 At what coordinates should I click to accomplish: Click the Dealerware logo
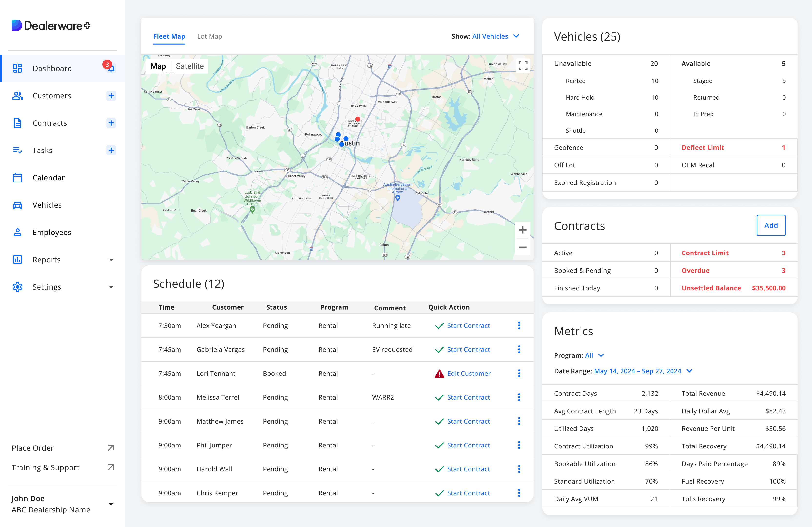pyautogui.click(x=51, y=26)
